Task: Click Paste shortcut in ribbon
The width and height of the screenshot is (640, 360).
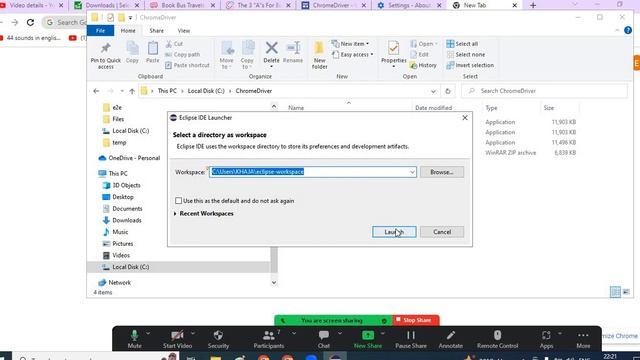Action: pos(187,65)
